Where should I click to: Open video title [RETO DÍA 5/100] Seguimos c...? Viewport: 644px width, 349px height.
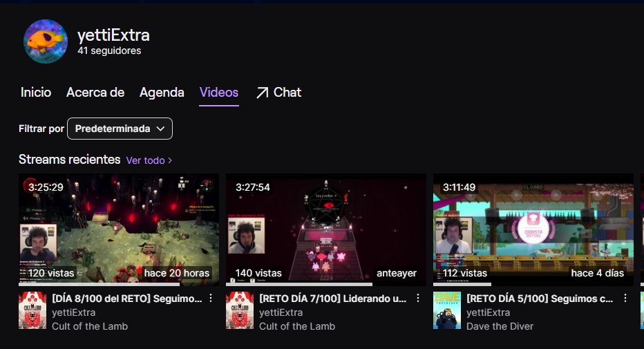[x=540, y=299]
